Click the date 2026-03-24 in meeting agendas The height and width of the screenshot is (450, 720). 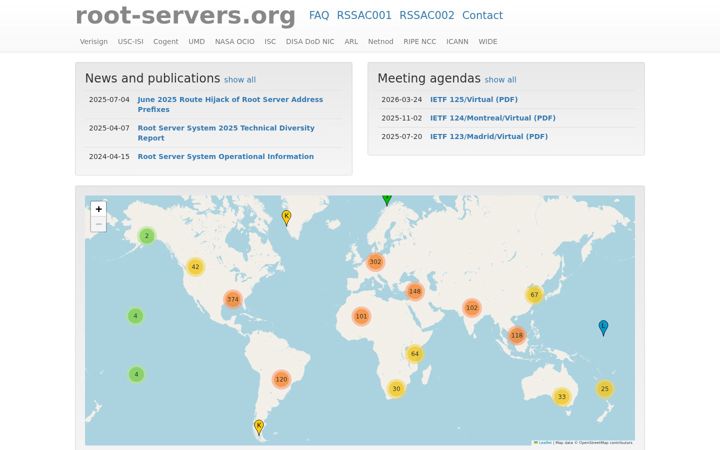click(x=402, y=100)
